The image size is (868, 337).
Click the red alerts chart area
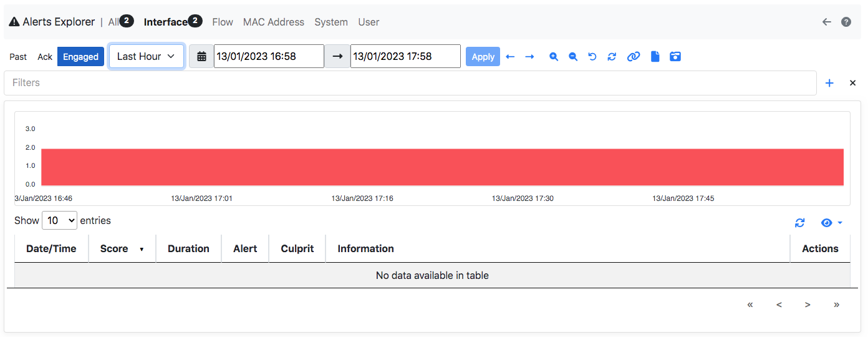[x=443, y=167]
